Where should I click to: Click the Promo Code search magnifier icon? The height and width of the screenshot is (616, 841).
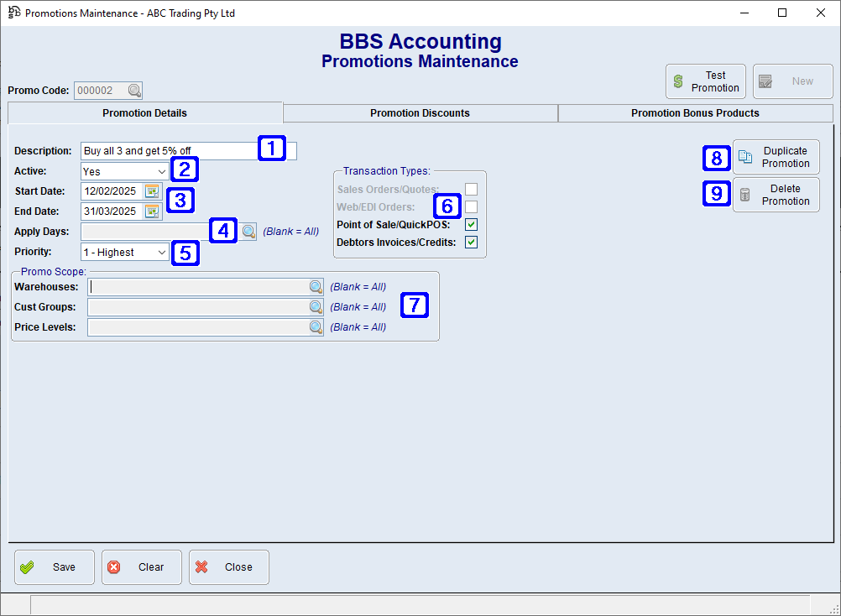pos(134,91)
